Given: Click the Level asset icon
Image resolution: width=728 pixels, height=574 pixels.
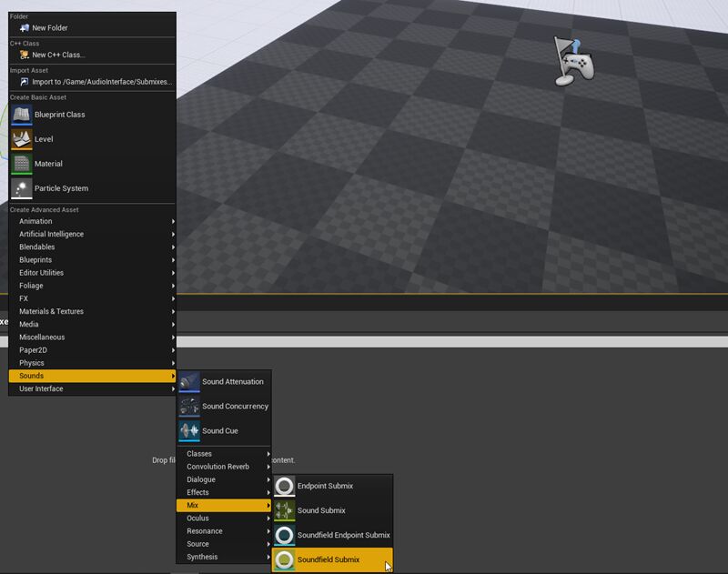Looking at the screenshot, I should [22, 139].
